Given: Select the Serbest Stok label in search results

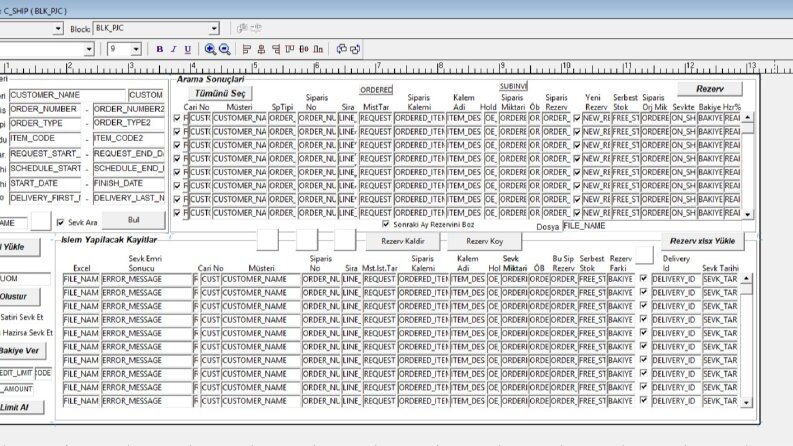Looking at the screenshot, I should [x=625, y=103].
